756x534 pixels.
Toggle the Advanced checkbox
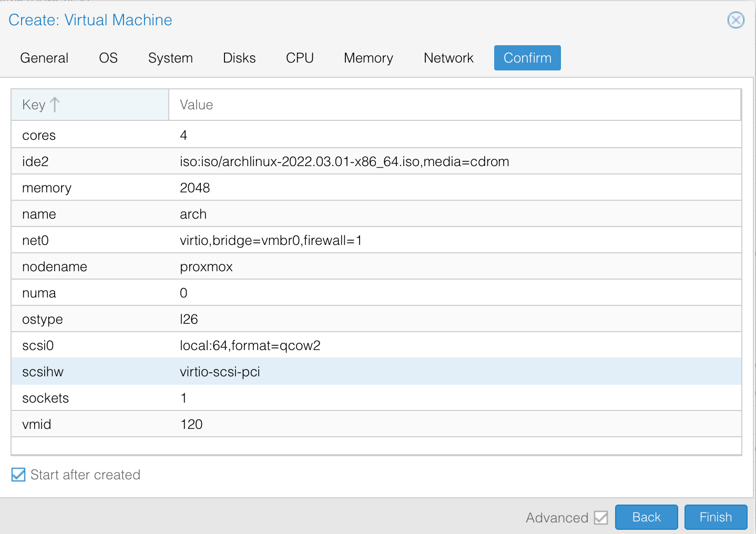point(601,518)
